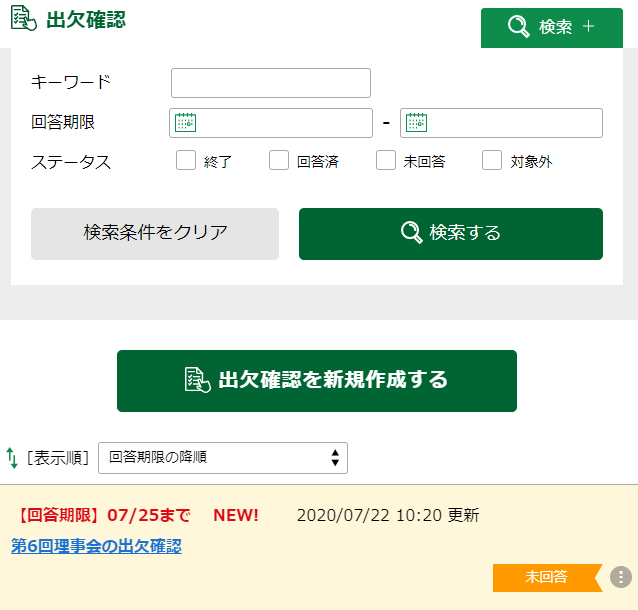Tick the 対象外 status checkbox
Viewport: 638px width, 610px height.
click(x=492, y=161)
